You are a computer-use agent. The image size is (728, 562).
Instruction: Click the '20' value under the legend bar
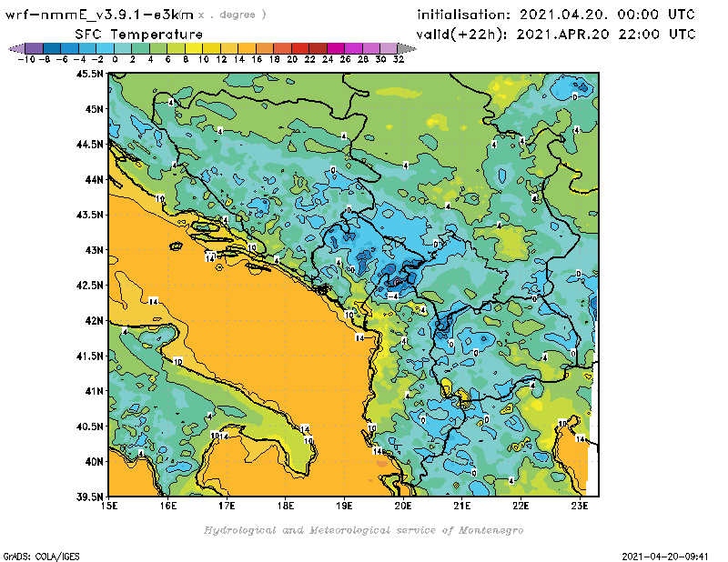point(292,59)
